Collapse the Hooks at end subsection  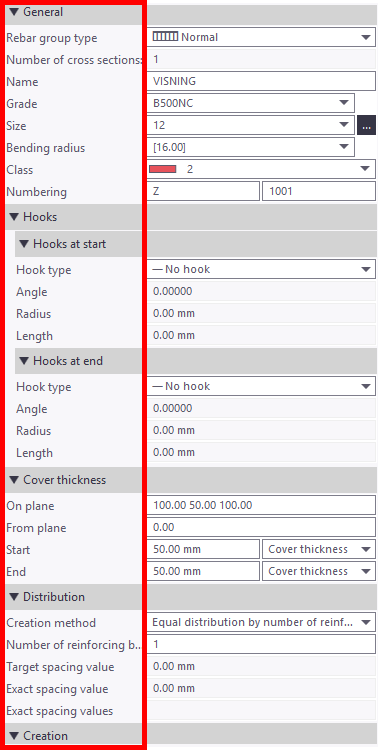[x=24, y=361]
